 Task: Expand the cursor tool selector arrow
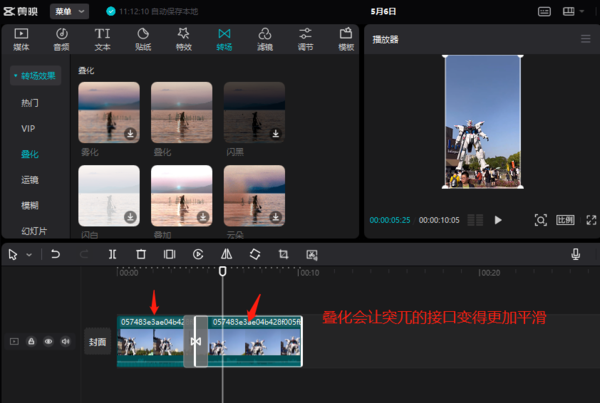(29, 255)
